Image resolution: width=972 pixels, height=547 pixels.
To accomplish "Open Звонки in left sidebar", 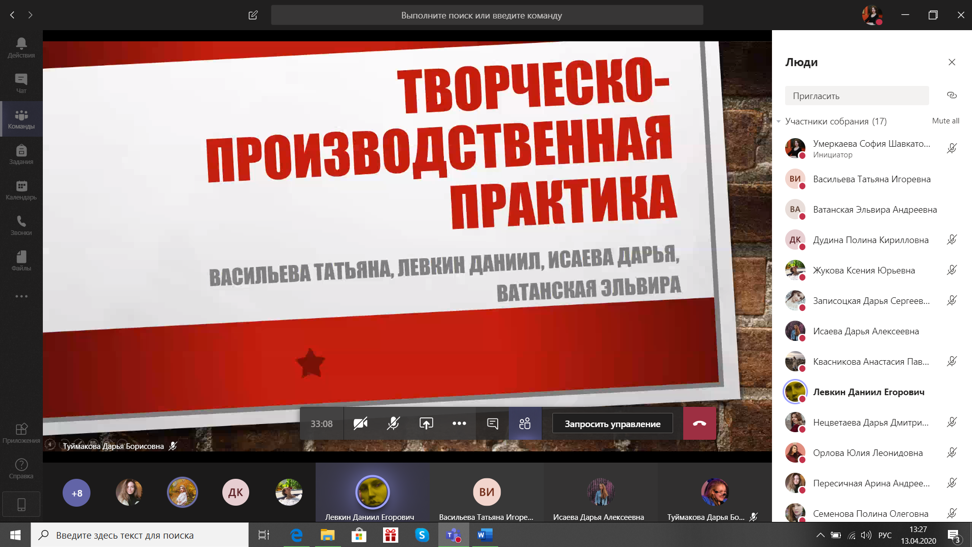I will pyautogui.click(x=21, y=225).
